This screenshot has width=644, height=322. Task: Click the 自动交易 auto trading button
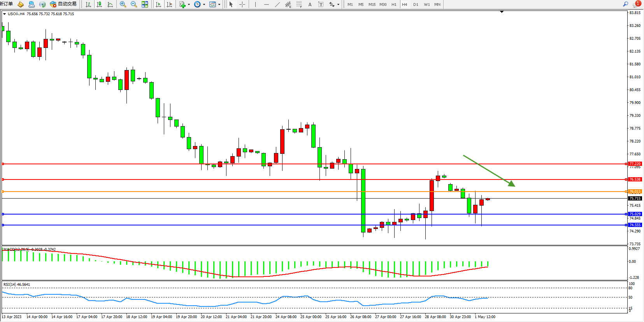click(x=63, y=4)
